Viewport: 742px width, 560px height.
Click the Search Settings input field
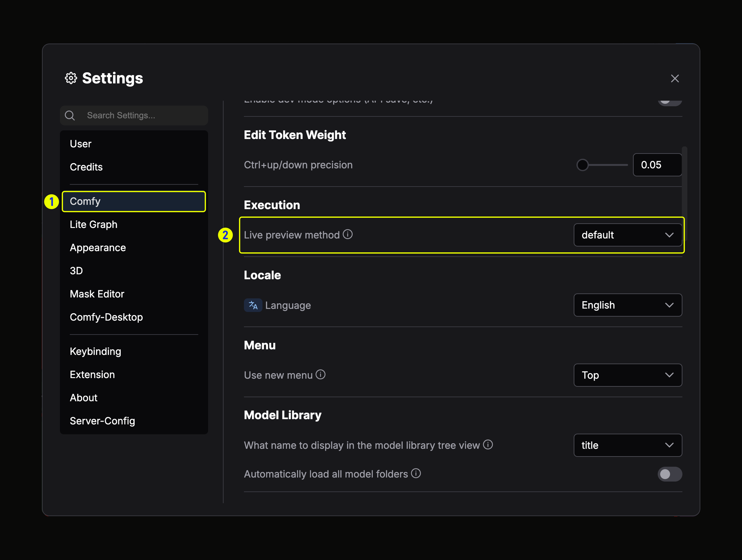point(141,115)
